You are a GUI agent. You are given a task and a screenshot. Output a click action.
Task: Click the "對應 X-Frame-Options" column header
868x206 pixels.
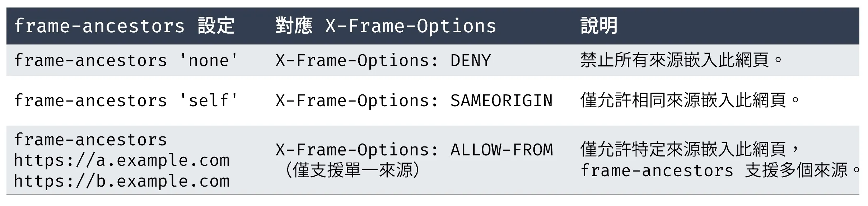[386, 26]
